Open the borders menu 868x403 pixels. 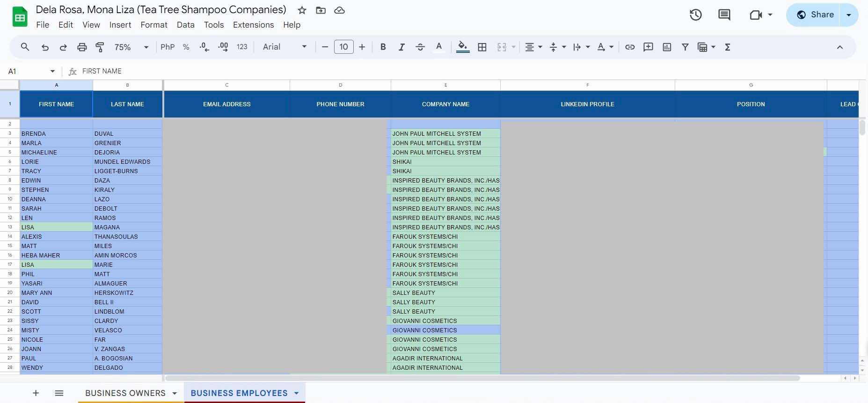[x=482, y=47]
